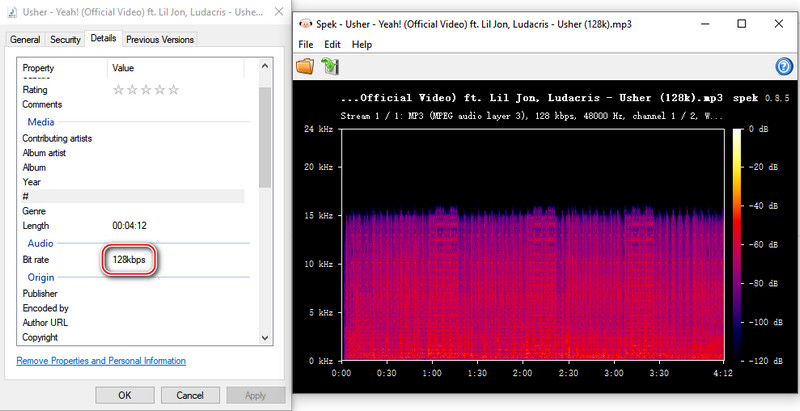Viewport: 800px width, 411px height.
Task: Click the Media section header
Action: coord(41,122)
